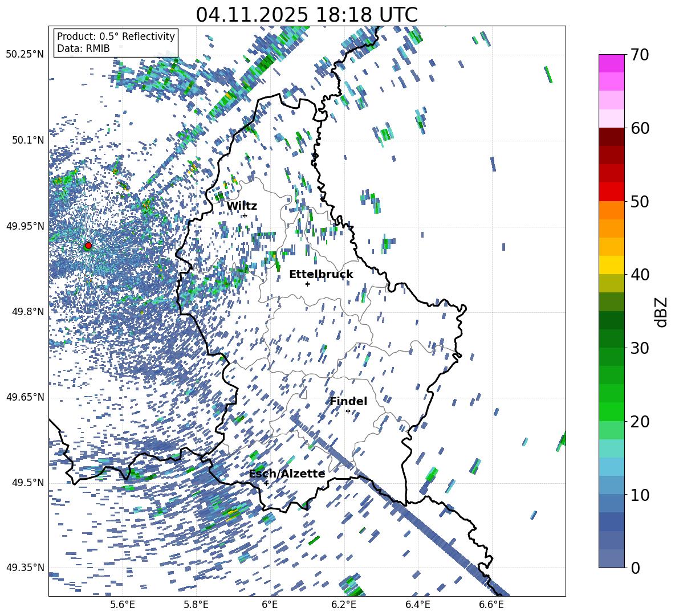Screen dimensions: 675x616
Task: Click the 30 tick label on colorbar
Action: pyautogui.click(x=640, y=348)
